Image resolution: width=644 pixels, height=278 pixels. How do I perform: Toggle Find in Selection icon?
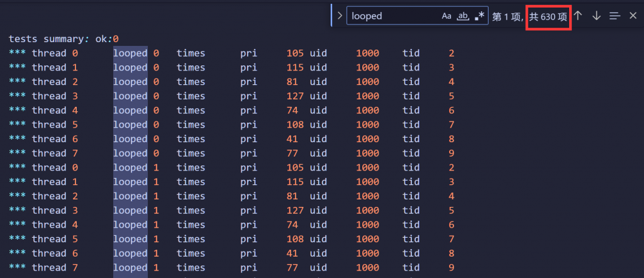615,16
